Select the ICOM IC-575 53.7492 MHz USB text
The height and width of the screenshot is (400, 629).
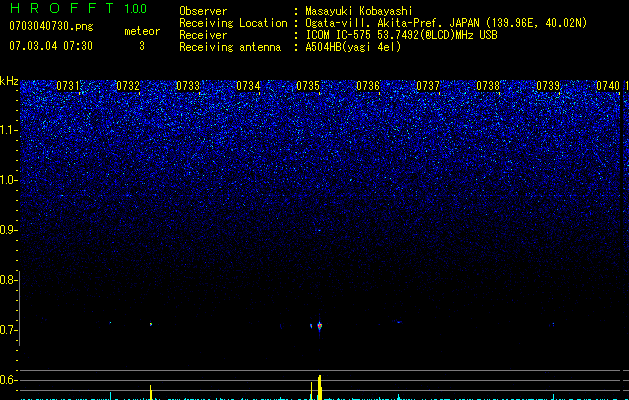click(x=401, y=35)
